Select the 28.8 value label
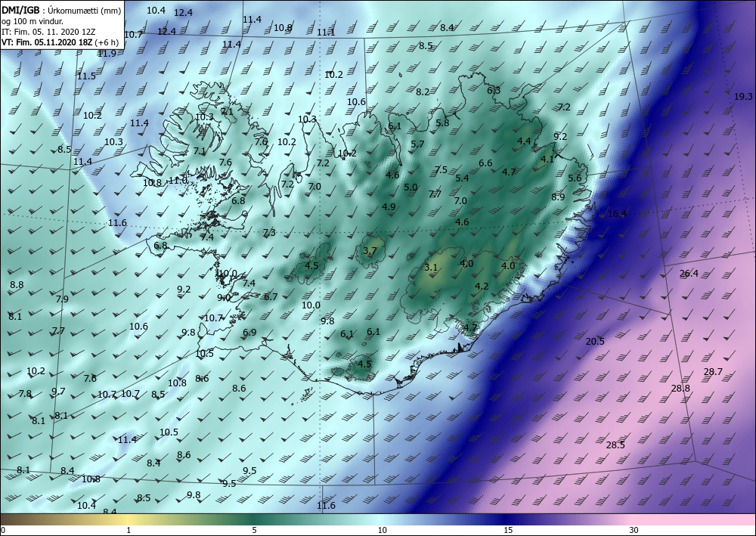This screenshot has height=536, width=756. [x=680, y=388]
